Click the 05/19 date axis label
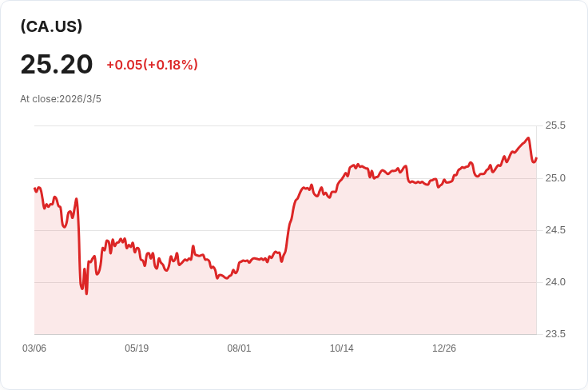 pyautogui.click(x=137, y=348)
